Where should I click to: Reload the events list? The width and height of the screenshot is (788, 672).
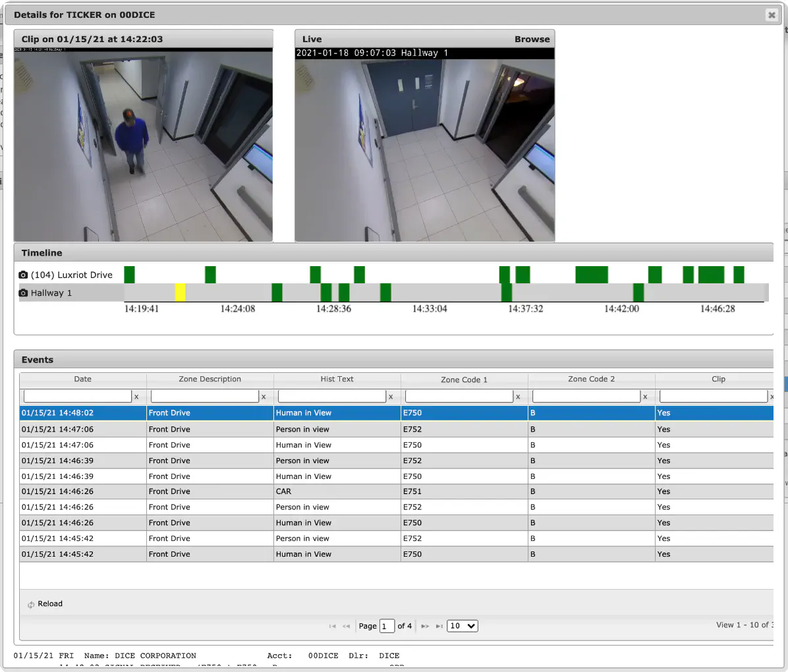(x=45, y=604)
